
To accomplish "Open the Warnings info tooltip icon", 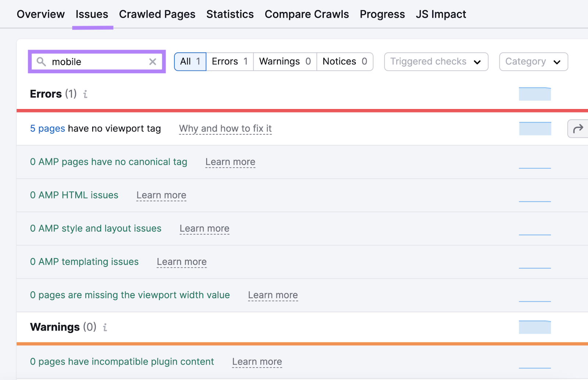I will tap(105, 327).
